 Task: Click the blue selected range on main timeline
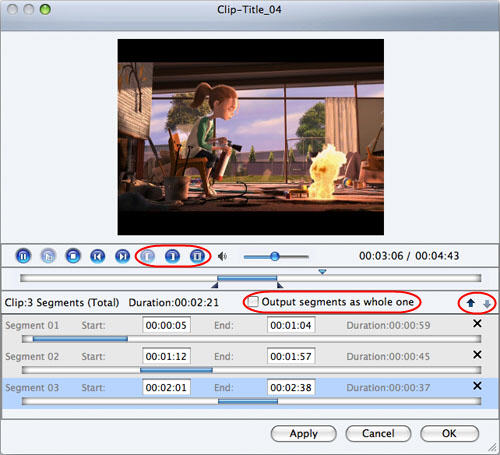(247, 278)
